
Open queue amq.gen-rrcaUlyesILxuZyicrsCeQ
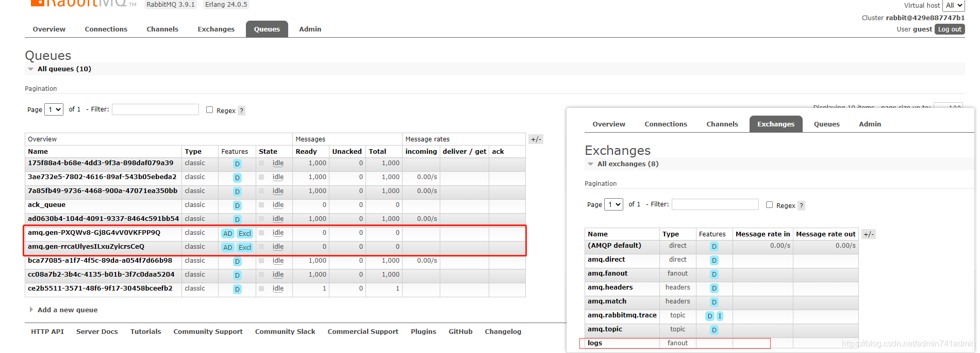[86, 247]
